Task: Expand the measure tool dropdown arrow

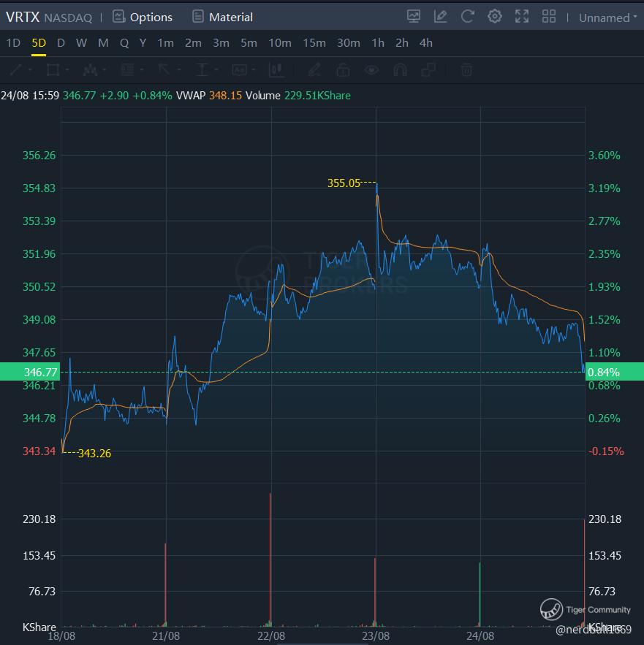Action: tap(216, 69)
